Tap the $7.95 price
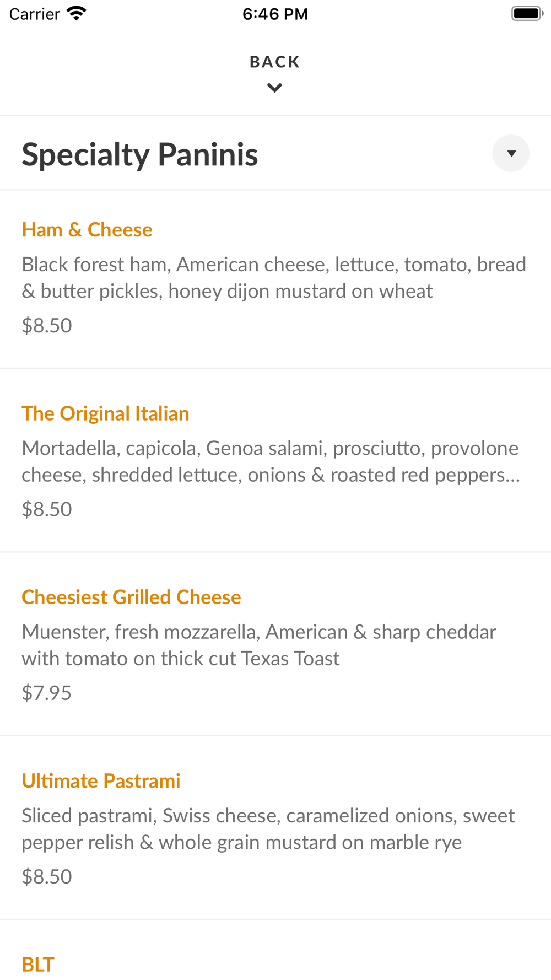 pyautogui.click(x=47, y=693)
